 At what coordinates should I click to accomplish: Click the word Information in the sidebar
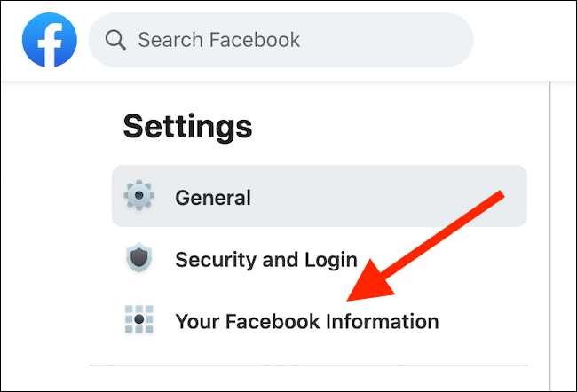click(382, 321)
